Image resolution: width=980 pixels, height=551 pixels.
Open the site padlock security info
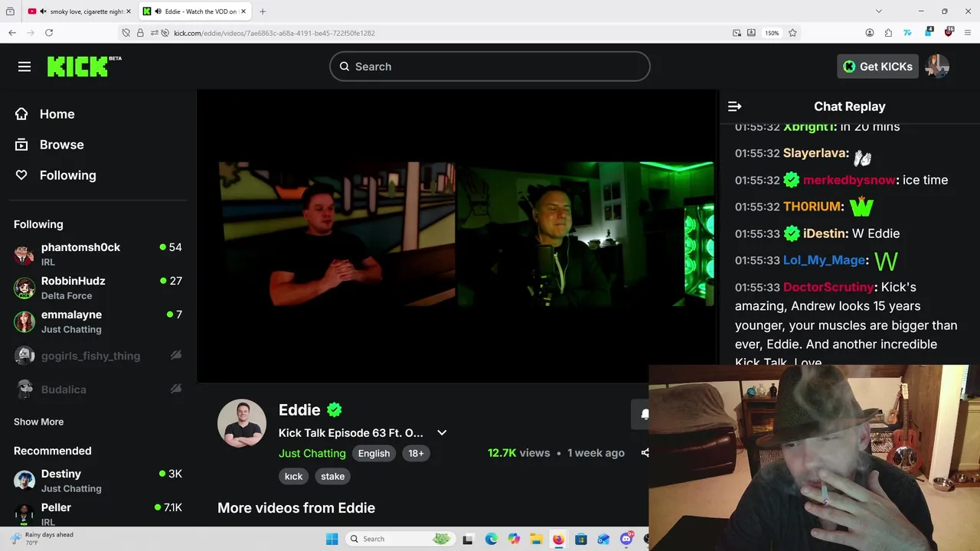click(x=140, y=33)
